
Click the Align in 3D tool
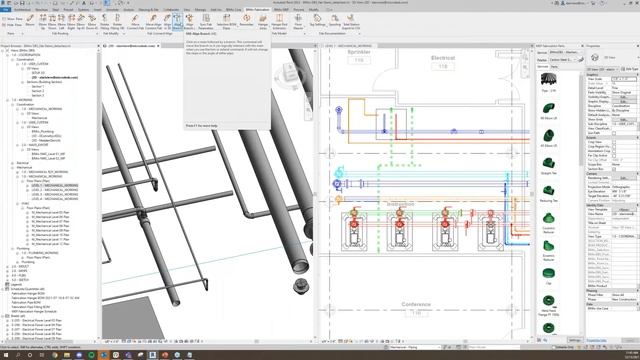coord(167,22)
